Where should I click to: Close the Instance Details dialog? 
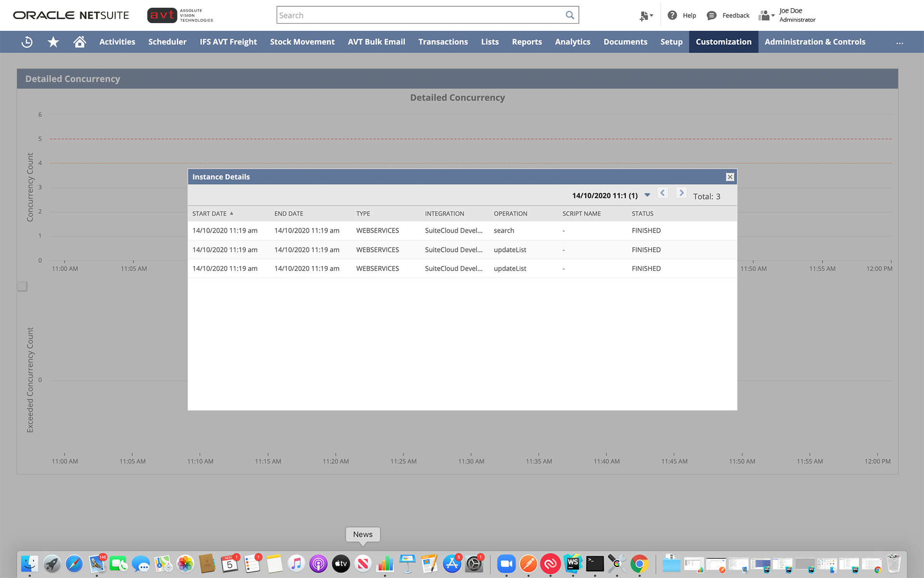(730, 177)
